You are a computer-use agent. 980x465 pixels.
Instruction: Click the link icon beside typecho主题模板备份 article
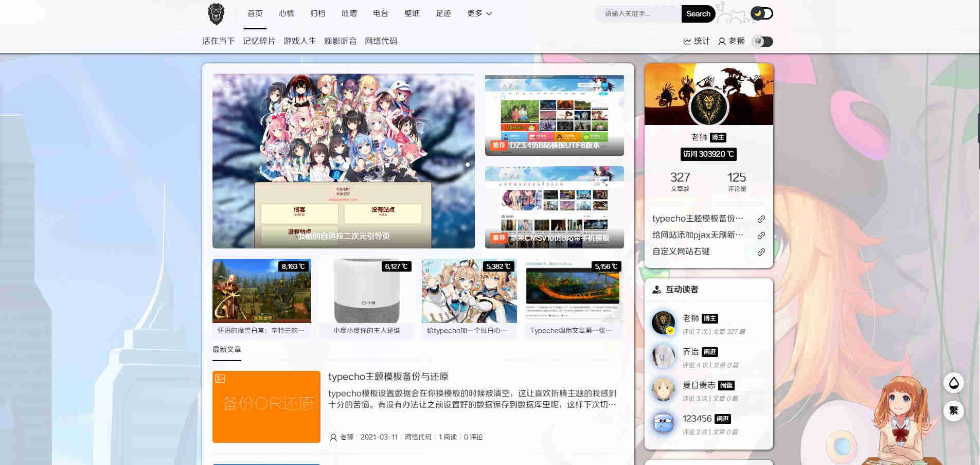[761, 218]
